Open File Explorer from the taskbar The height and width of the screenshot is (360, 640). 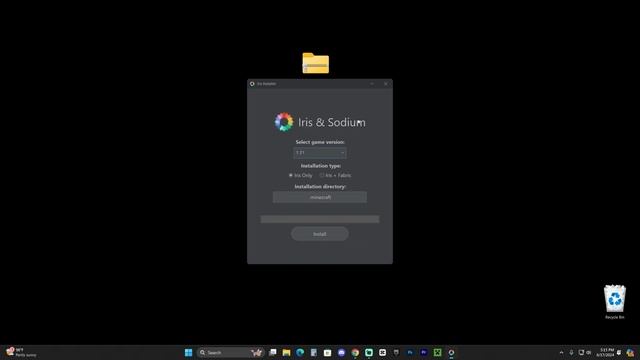click(287, 353)
